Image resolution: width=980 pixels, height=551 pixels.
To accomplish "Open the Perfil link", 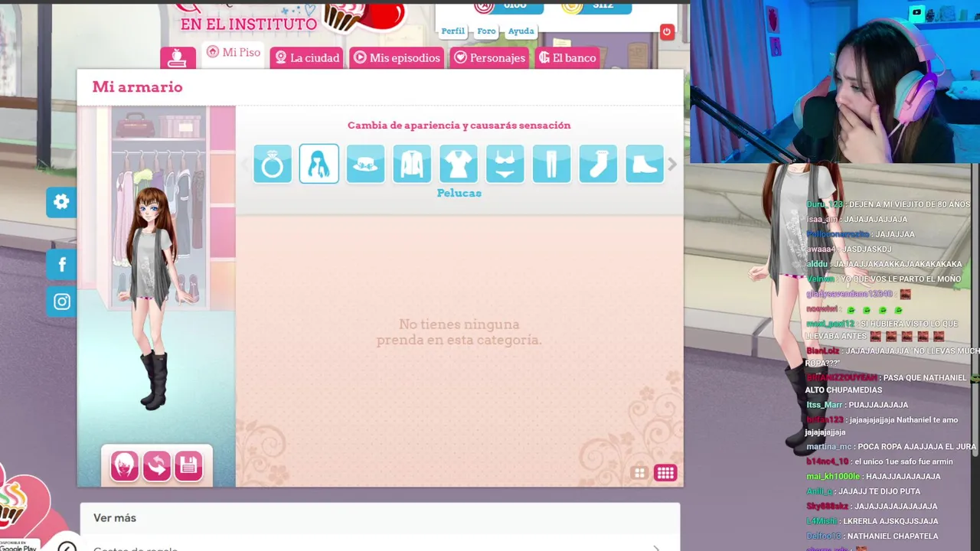I will point(453,31).
